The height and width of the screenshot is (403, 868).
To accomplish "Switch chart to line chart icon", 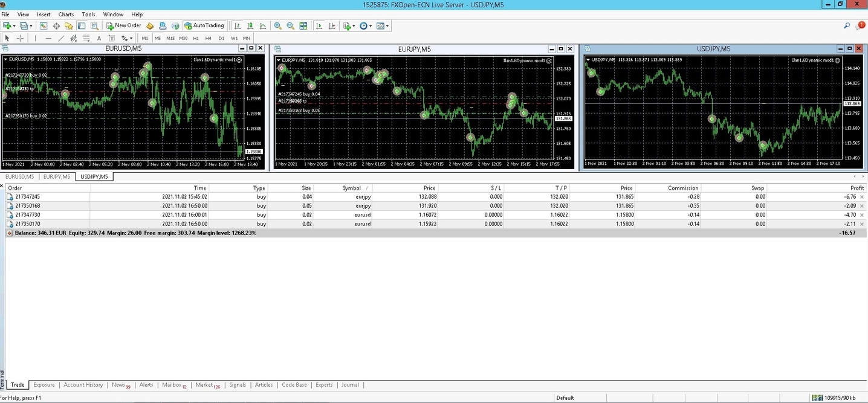I will tap(262, 25).
